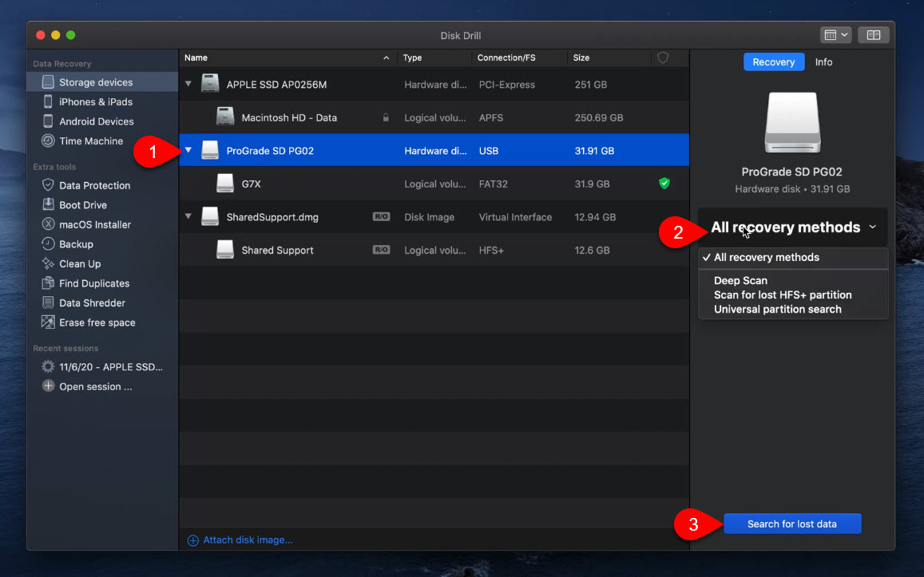Collapse the SharedSupport.dmg disk tree
This screenshot has height=577, width=924.
[188, 216]
